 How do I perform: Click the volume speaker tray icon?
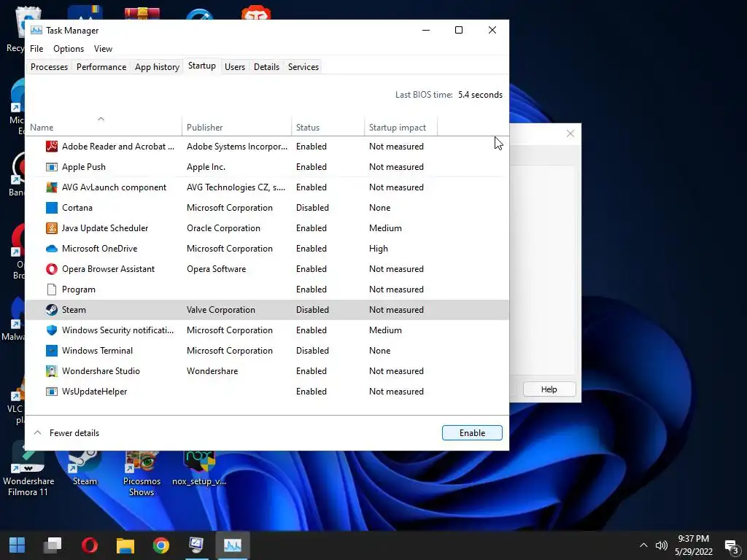pyautogui.click(x=661, y=545)
